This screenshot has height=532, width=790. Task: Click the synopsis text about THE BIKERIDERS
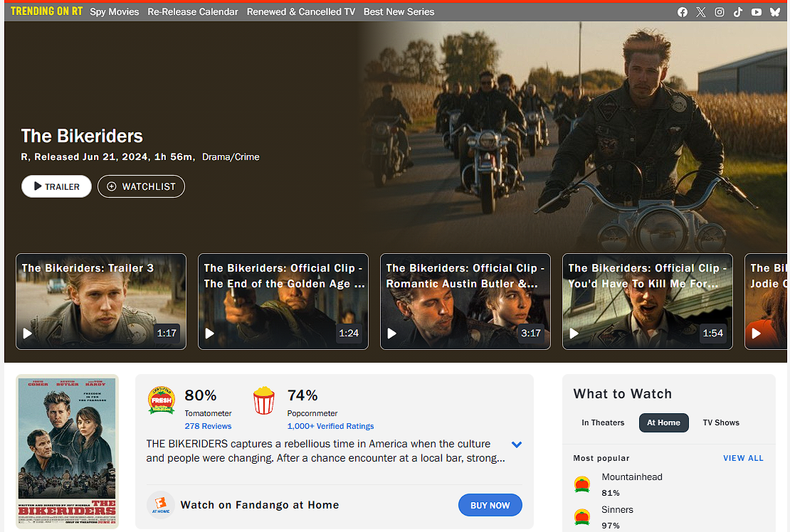tap(325, 451)
